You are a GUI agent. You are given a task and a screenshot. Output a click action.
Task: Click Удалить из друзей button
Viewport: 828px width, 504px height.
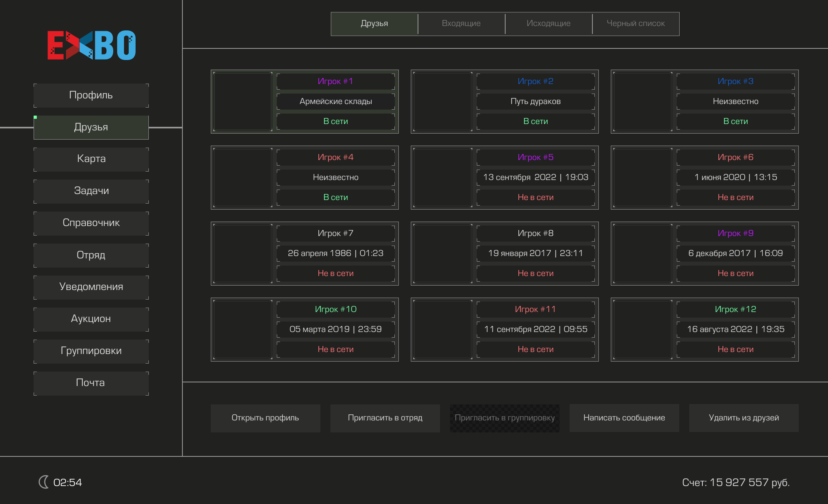point(744,418)
